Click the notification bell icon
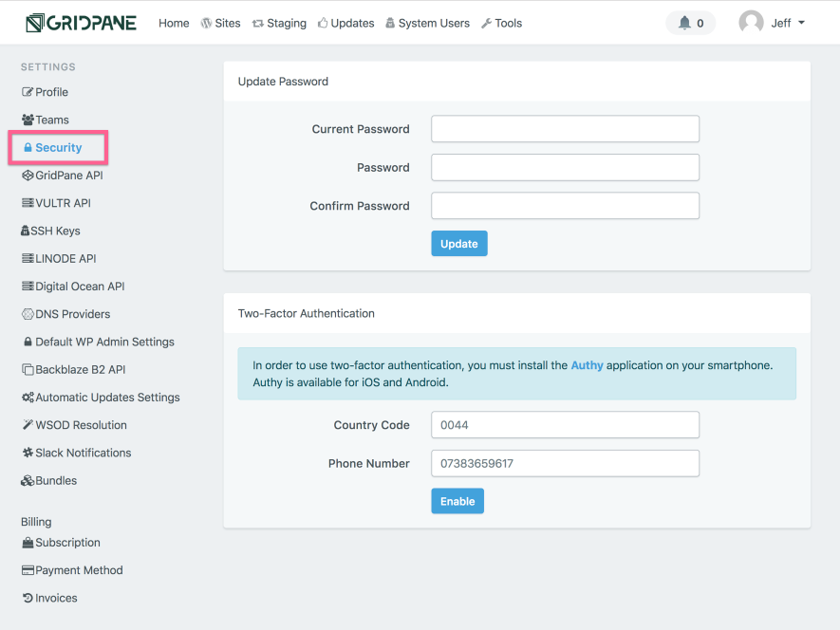The width and height of the screenshot is (840, 630). [684, 23]
